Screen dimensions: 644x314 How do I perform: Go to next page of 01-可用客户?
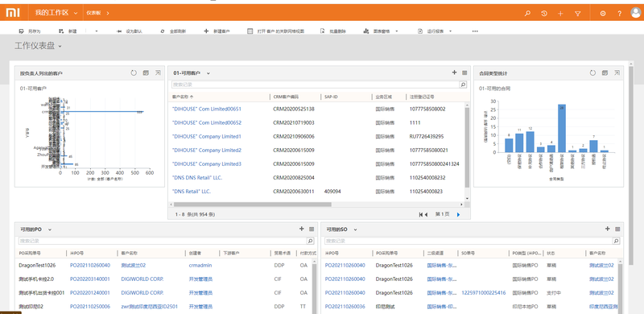pos(458,214)
